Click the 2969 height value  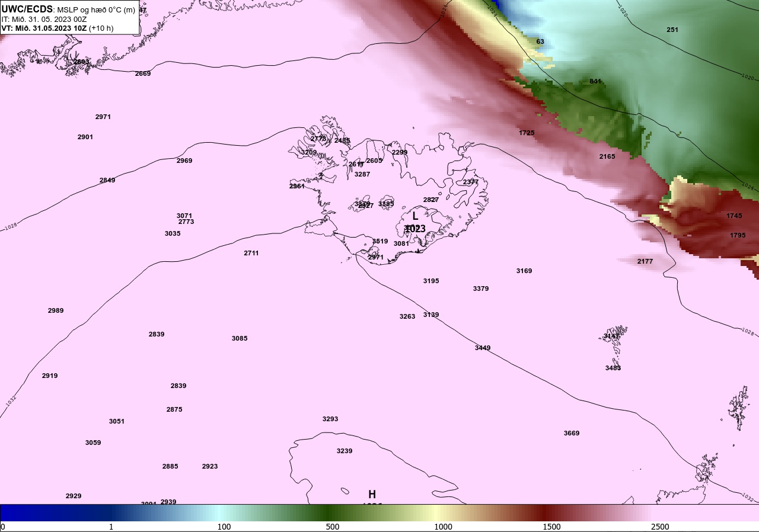pyautogui.click(x=184, y=161)
